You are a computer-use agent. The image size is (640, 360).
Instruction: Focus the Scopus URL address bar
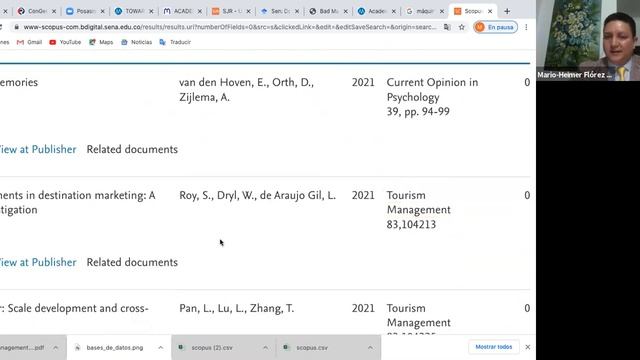pos(229,27)
